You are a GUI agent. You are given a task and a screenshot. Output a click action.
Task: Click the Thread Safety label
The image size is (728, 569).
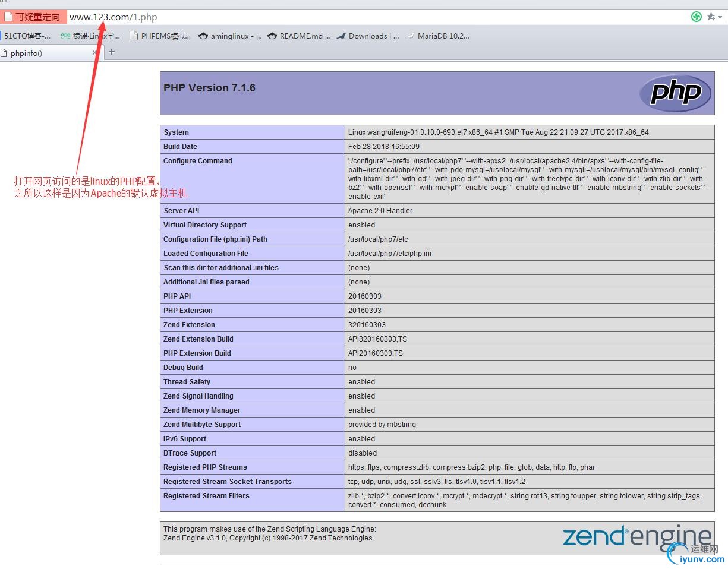pos(187,382)
